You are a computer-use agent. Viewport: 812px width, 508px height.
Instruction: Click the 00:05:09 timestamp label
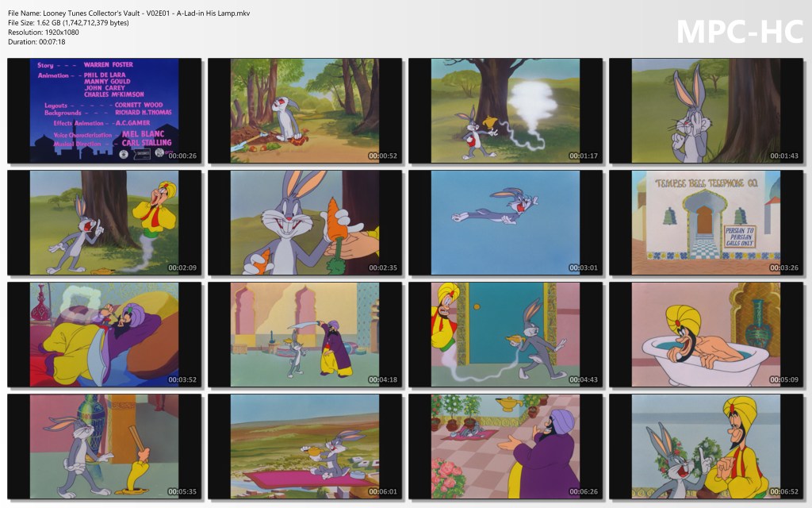click(784, 379)
